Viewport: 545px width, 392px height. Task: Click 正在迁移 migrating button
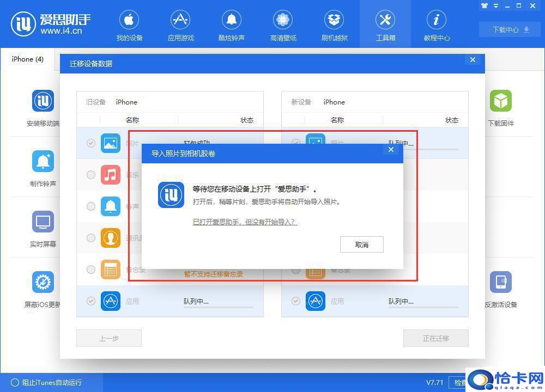(436, 338)
